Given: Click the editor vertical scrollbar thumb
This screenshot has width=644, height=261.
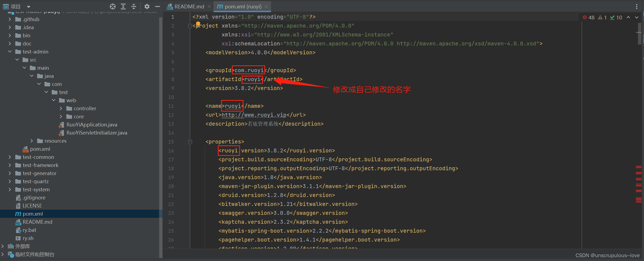Looking at the screenshot, I should (639, 34).
